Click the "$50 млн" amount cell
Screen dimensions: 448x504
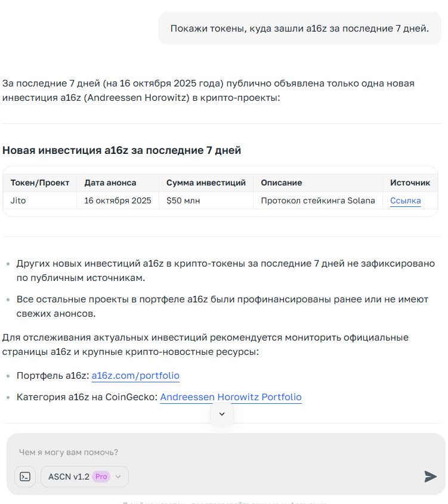point(183,200)
